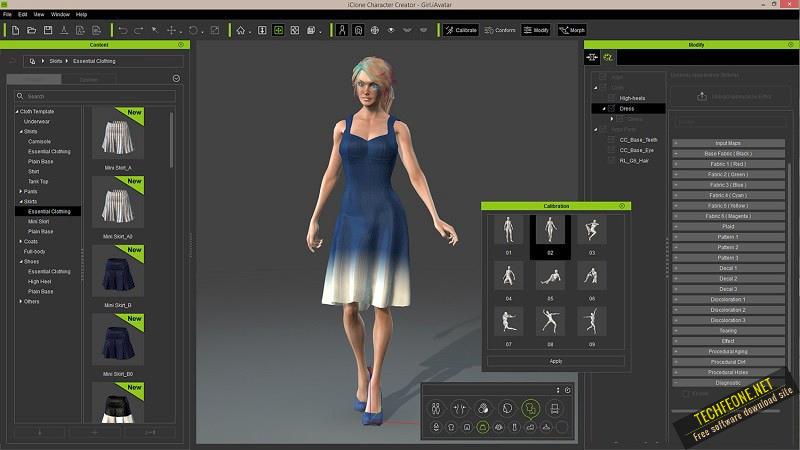Click the New Project icon in the toolbar
Screen dimensions: 800x450
click(15, 30)
